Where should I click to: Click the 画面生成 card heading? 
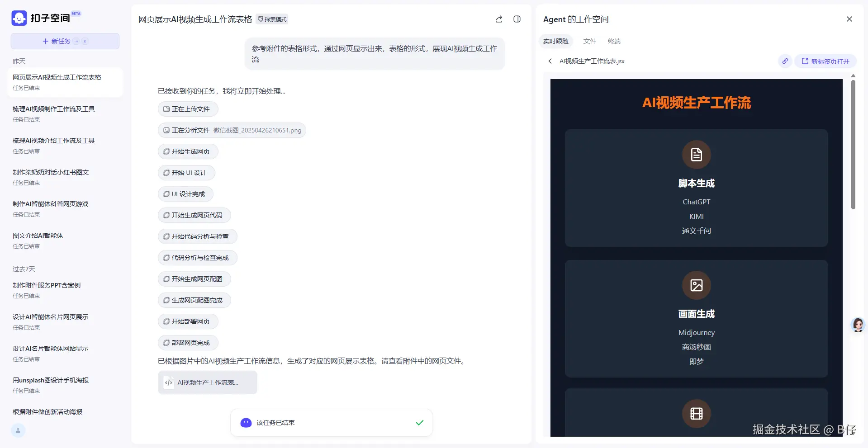(696, 314)
